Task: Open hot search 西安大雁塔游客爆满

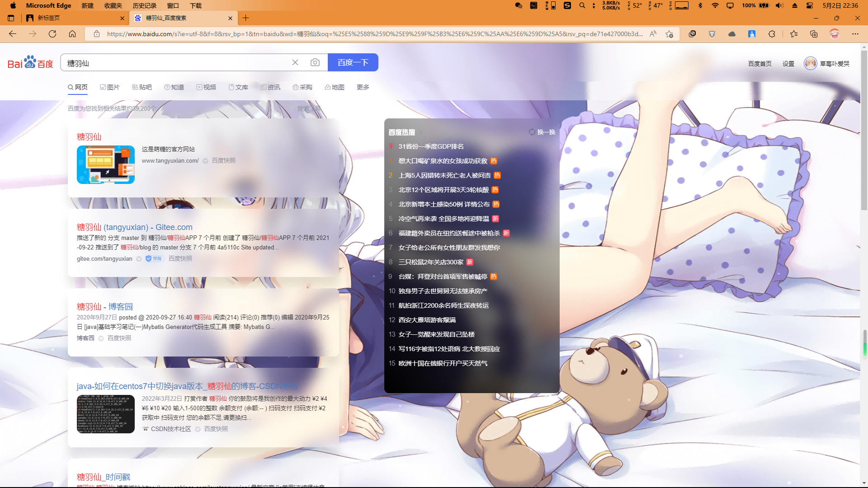Action: point(427,320)
